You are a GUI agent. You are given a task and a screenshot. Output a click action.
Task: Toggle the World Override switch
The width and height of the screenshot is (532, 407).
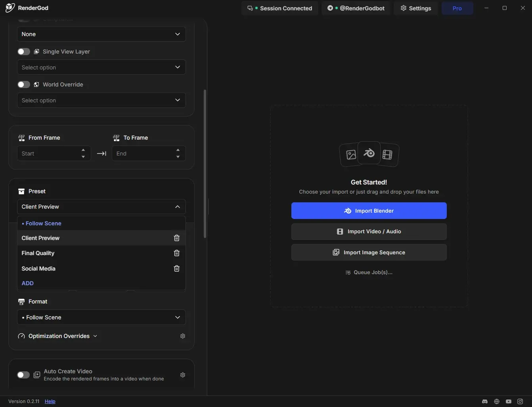click(x=24, y=84)
